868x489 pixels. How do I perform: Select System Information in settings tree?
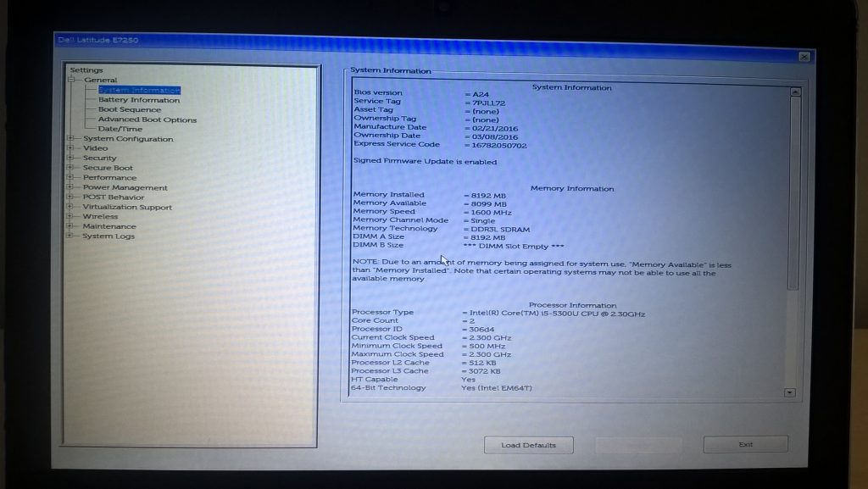(x=140, y=90)
